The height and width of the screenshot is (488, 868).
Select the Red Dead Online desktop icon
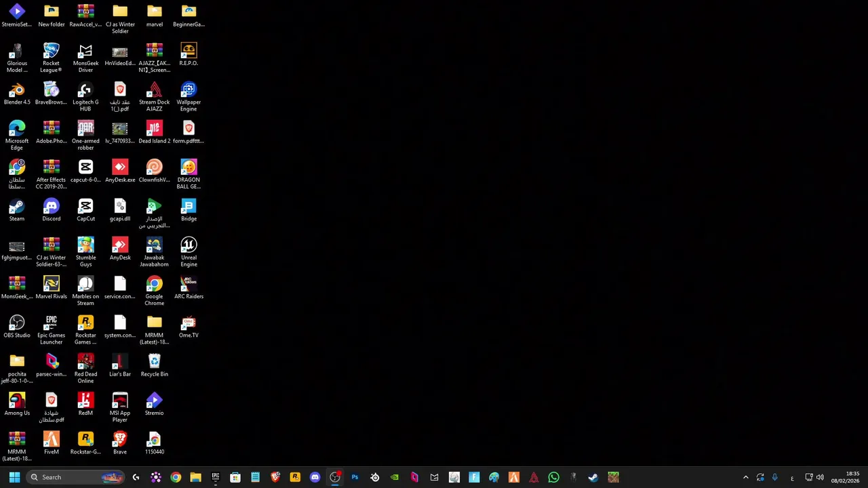(x=85, y=369)
